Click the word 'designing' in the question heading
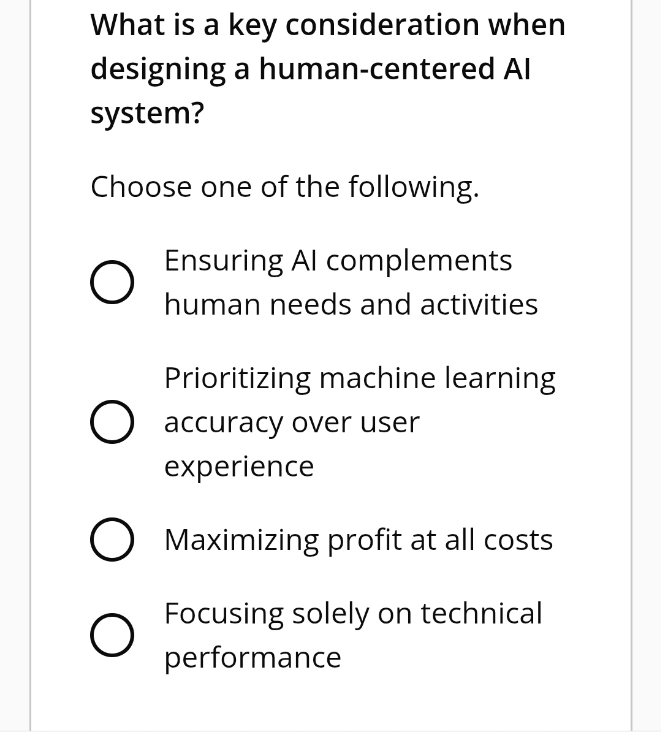This screenshot has height=732, width=661. (x=158, y=70)
